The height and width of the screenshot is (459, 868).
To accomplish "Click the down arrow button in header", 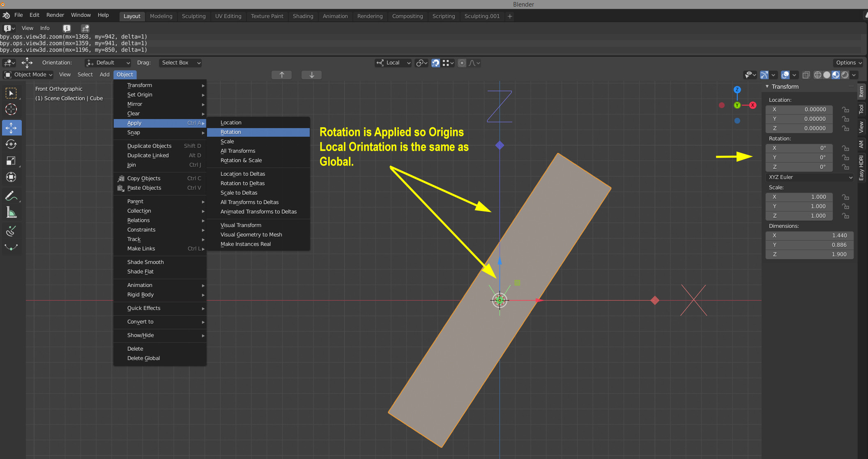I will (x=312, y=75).
